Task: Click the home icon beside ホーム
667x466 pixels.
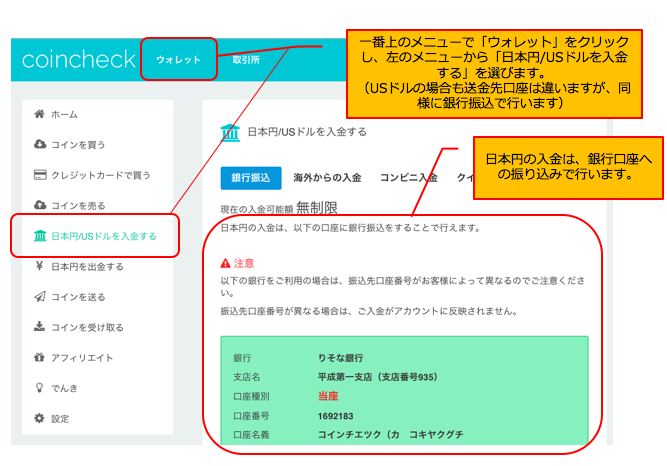Action: tap(40, 114)
